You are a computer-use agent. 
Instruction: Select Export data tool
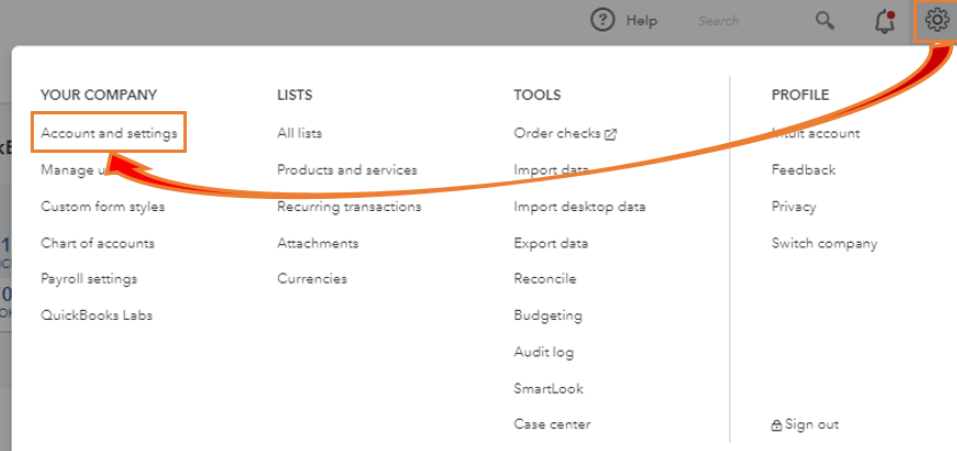pyautogui.click(x=551, y=243)
